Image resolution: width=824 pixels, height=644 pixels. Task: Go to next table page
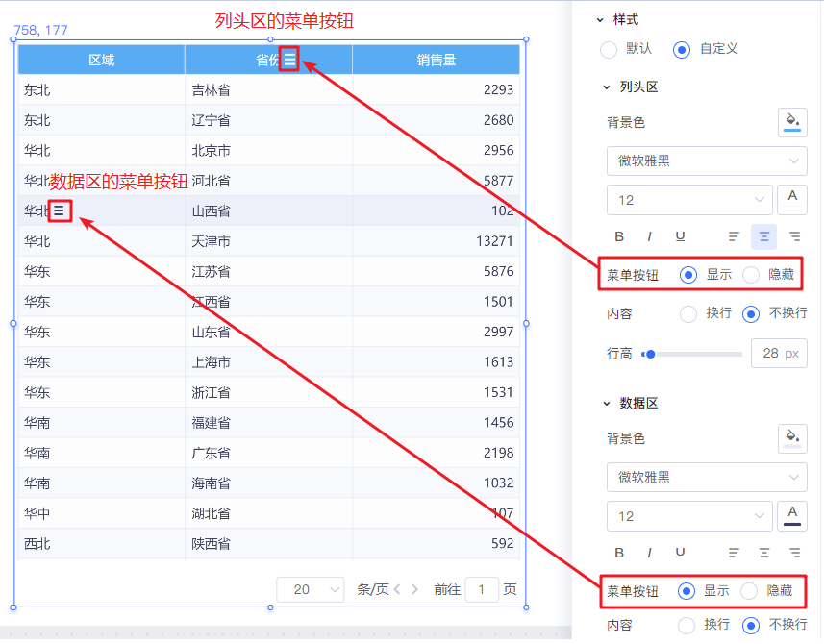(414, 589)
